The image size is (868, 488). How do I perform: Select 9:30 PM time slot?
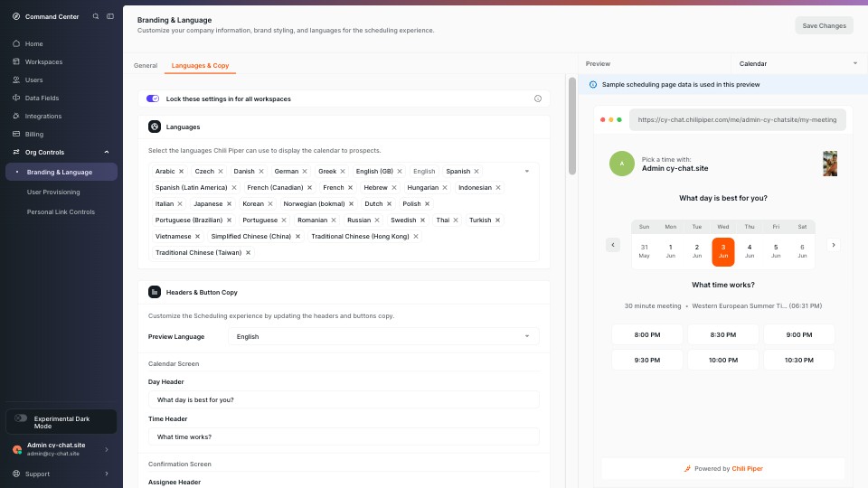(647, 361)
